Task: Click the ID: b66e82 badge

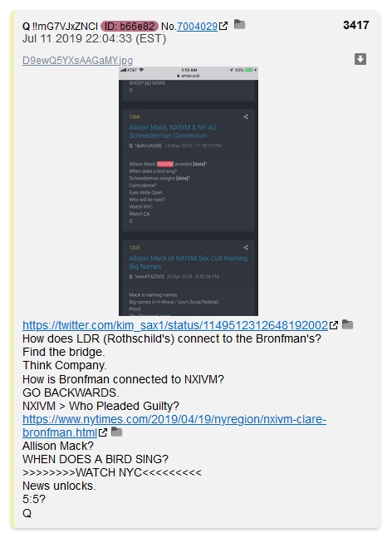Action: point(130,27)
